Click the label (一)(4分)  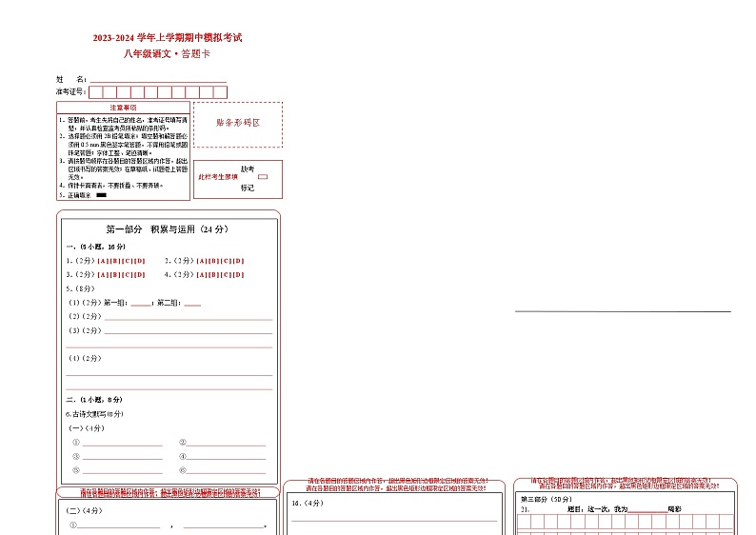tap(87, 428)
